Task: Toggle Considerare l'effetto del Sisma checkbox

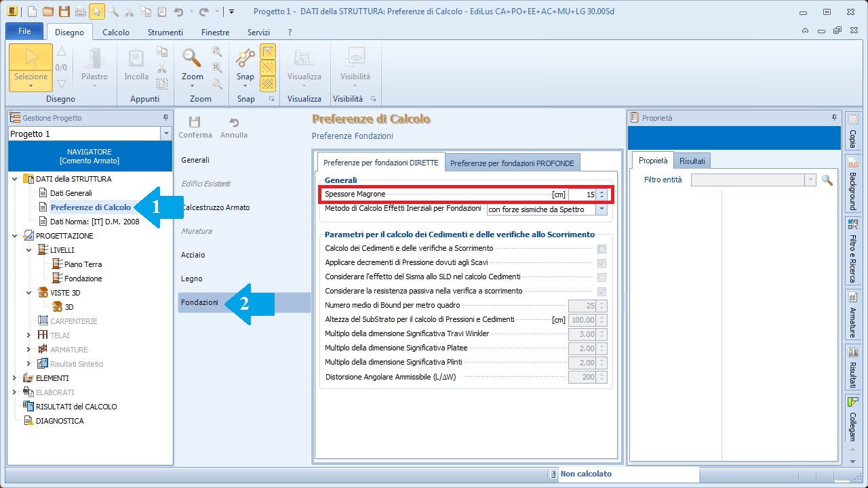Action: coord(601,277)
